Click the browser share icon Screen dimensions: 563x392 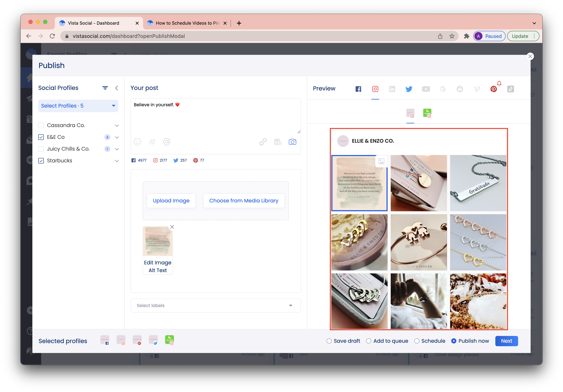click(x=440, y=36)
